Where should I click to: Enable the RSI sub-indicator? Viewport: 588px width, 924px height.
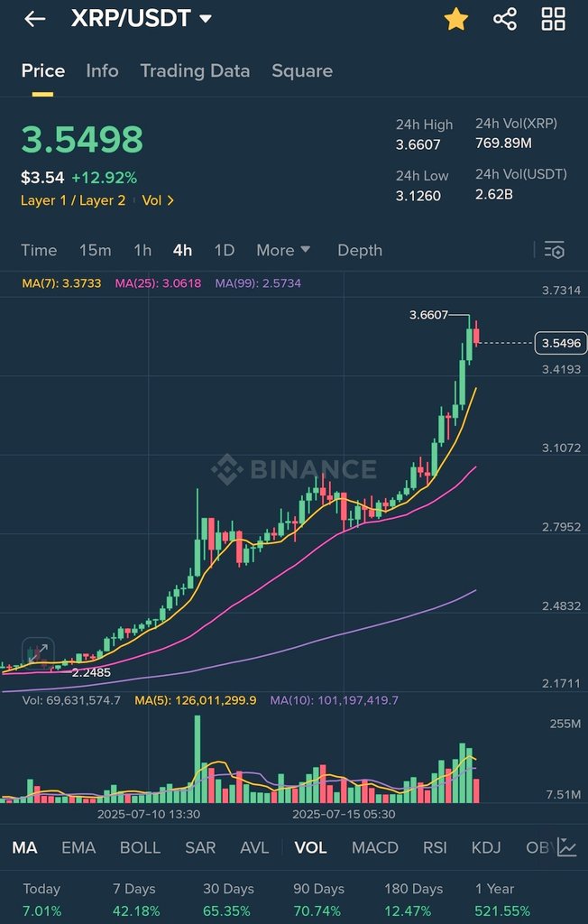click(x=435, y=847)
